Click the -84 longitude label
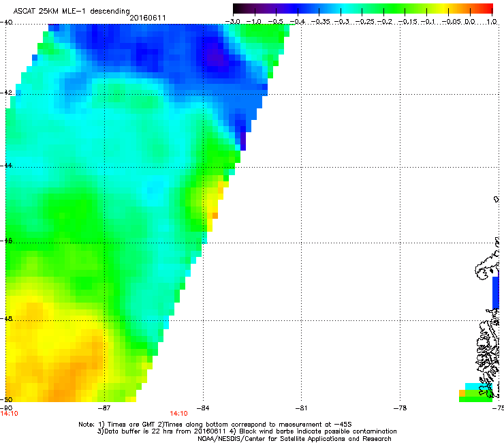 [x=203, y=408]
